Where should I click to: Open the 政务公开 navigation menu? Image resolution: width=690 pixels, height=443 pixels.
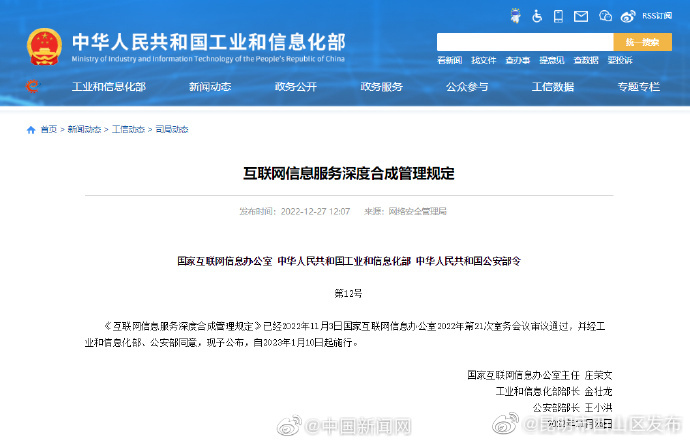coord(296,87)
